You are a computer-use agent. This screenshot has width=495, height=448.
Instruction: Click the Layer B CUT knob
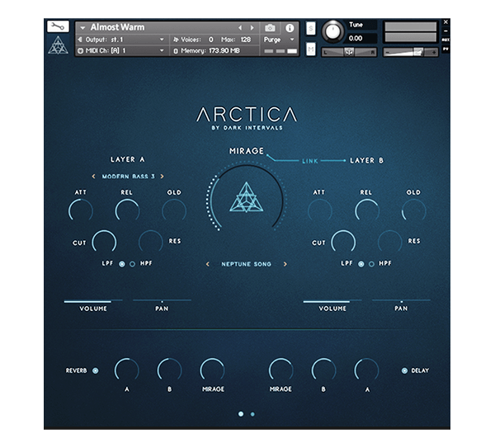(343, 243)
